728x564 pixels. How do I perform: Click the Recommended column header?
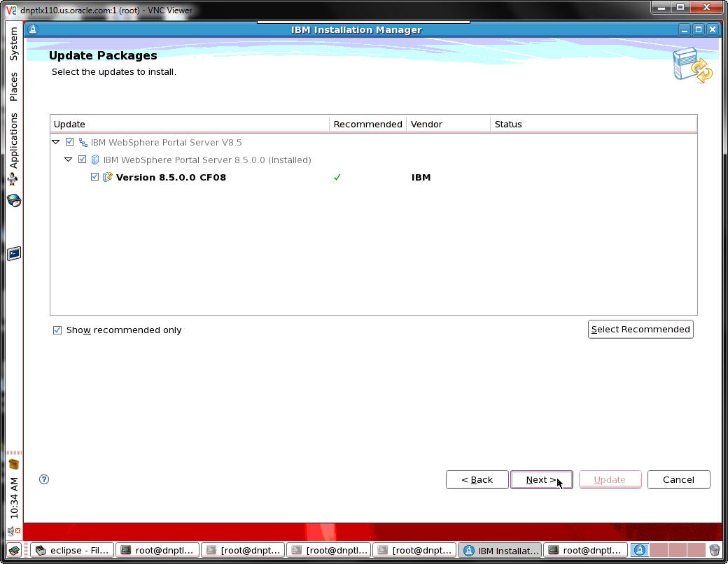click(x=367, y=124)
